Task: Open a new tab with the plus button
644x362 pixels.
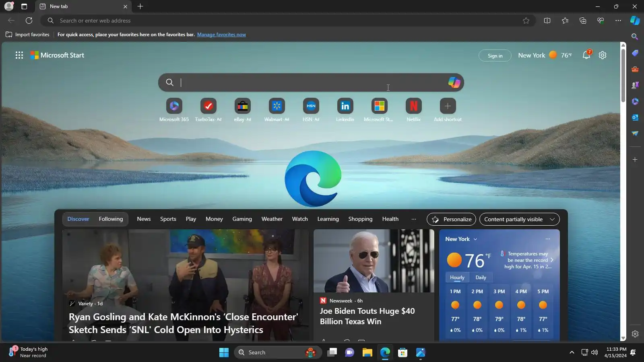Action: (140, 6)
